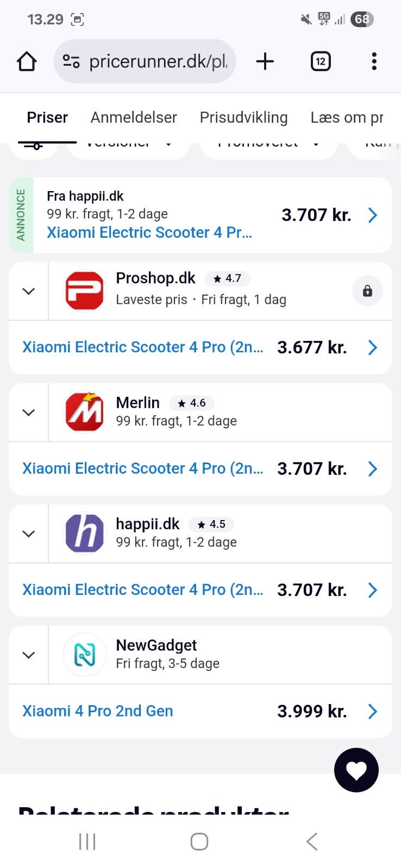This screenshot has height=868, width=401.
Task: Tap the browser home icon
Action: (27, 61)
